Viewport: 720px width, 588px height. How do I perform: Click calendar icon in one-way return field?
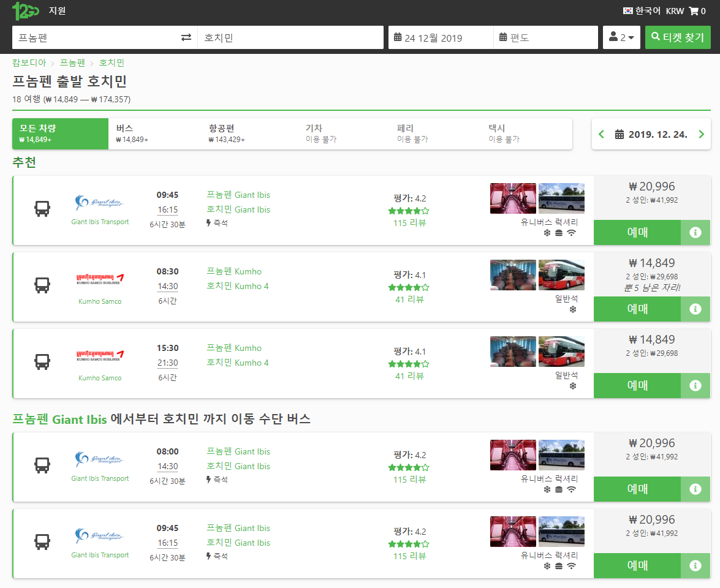(503, 37)
